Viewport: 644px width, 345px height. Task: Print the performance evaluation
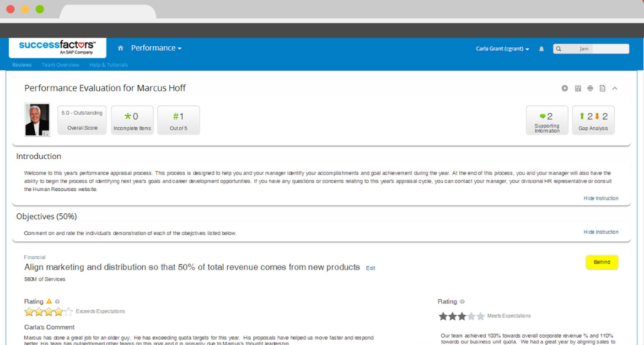590,88
